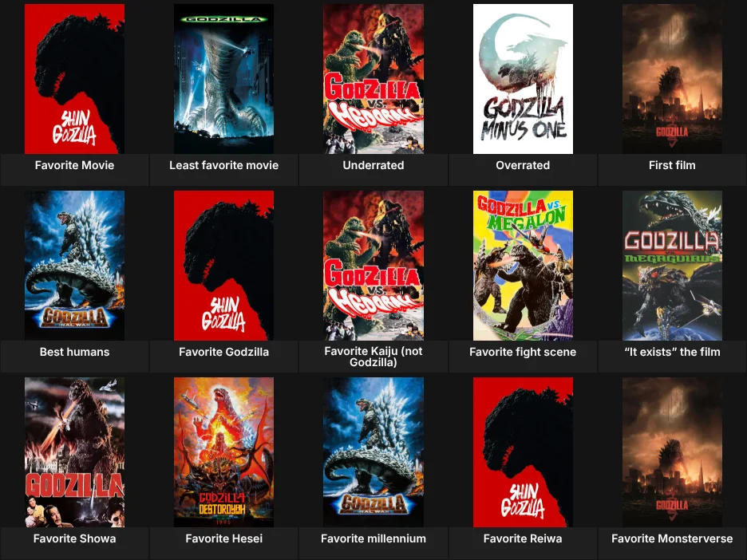This screenshot has height=560, width=747.
Task: Select the 1998 Godzilla poster above Least favorite movie
Action: tap(224, 78)
